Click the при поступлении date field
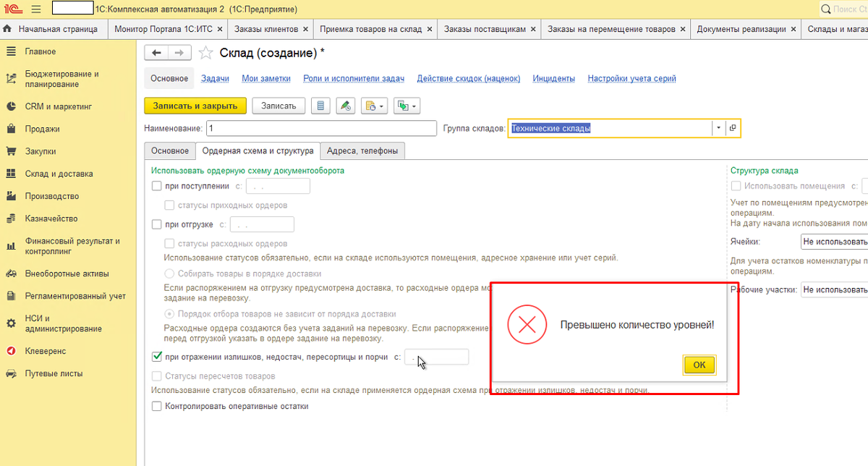Viewport: 868px width, 466px height. [x=278, y=186]
